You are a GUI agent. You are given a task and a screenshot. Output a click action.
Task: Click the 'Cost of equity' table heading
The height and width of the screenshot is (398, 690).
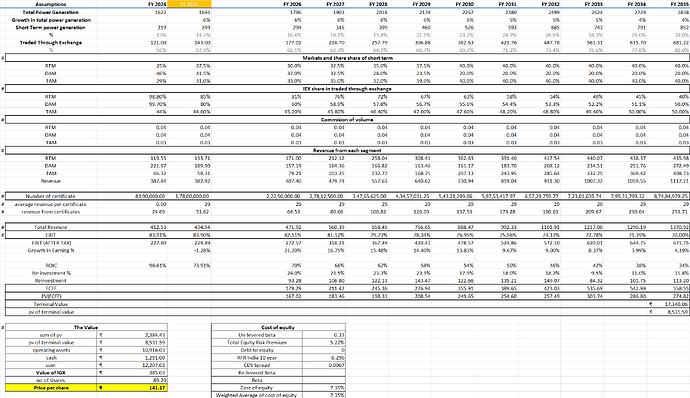coord(278,327)
